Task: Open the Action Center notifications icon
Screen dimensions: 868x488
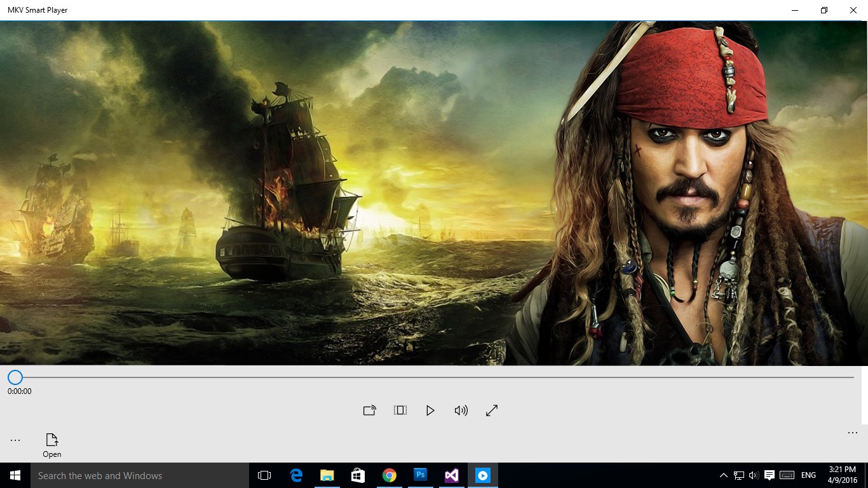Action: tap(769, 475)
